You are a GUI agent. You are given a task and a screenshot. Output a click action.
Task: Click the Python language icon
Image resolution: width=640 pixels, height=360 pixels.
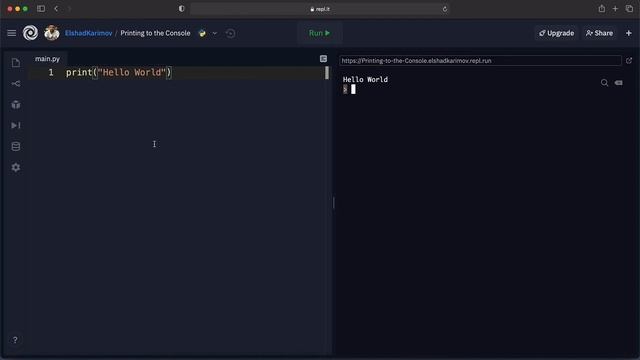pyautogui.click(x=202, y=33)
